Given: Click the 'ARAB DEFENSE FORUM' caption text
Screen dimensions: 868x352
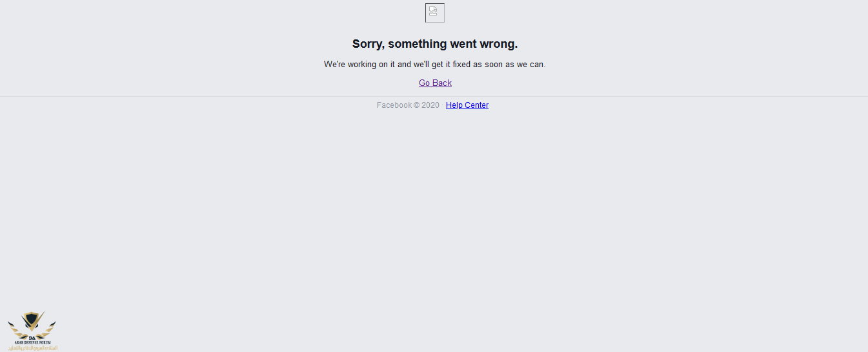Looking at the screenshot, I should pos(32,342).
